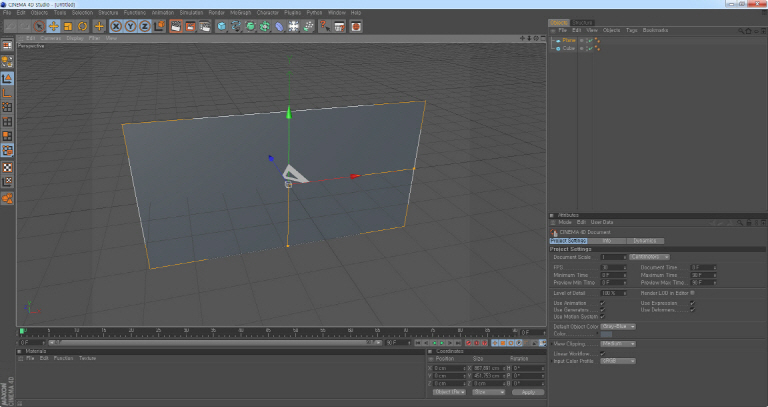Click the Scale tool icon
The image size is (768, 407).
(67, 26)
